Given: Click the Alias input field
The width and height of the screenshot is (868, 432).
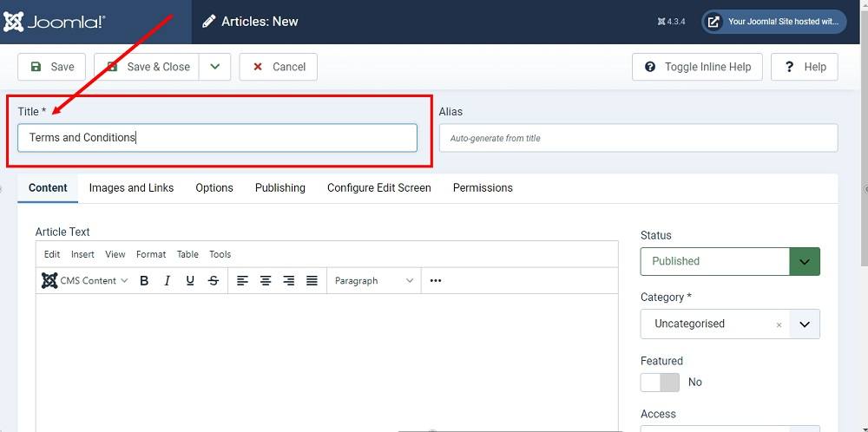Looking at the screenshot, I should (x=638, y=138).
